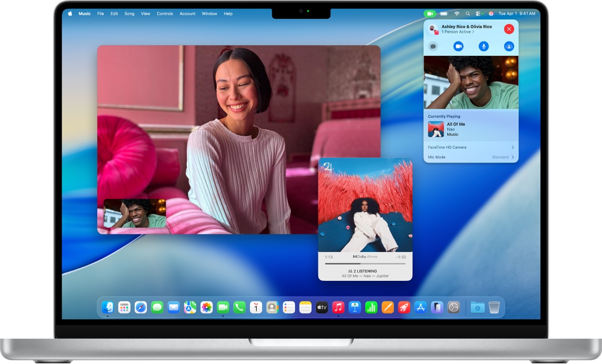Open the Help menu
Screen dimensions: 602x364
tap(228, 14)
